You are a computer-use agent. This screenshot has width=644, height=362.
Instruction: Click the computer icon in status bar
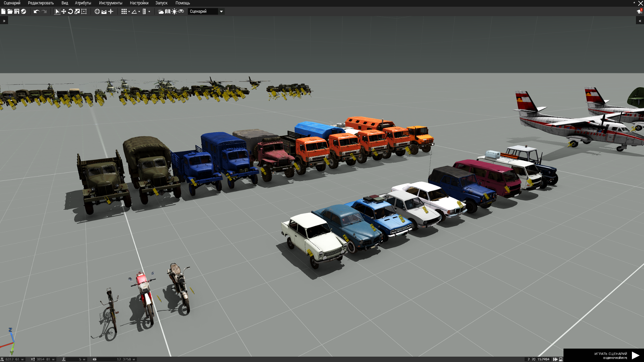point(561,359)
